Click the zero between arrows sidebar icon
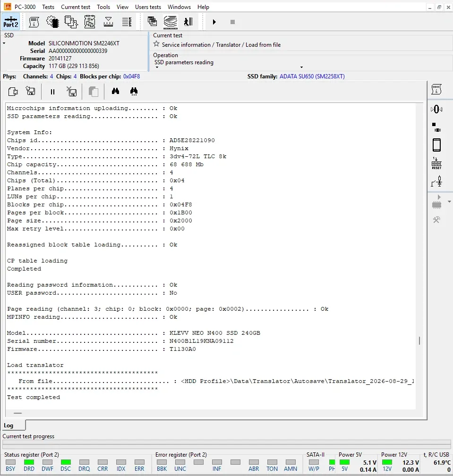The image size is (453, 476). click(x=436, y=109)
